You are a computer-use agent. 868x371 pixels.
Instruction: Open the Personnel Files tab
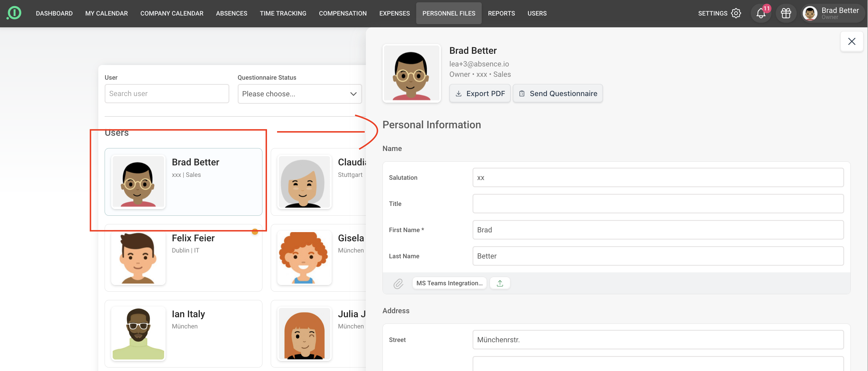coord(448,14)
